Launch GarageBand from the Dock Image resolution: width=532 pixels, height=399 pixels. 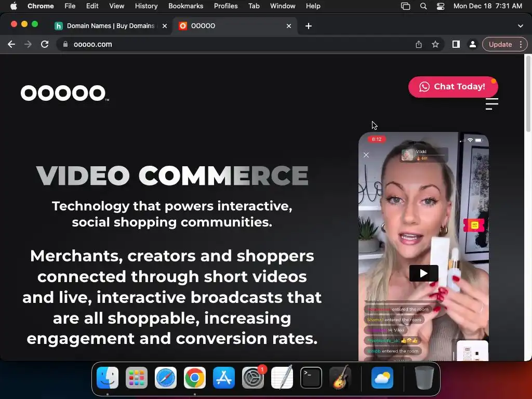click(x=340, y=378)
